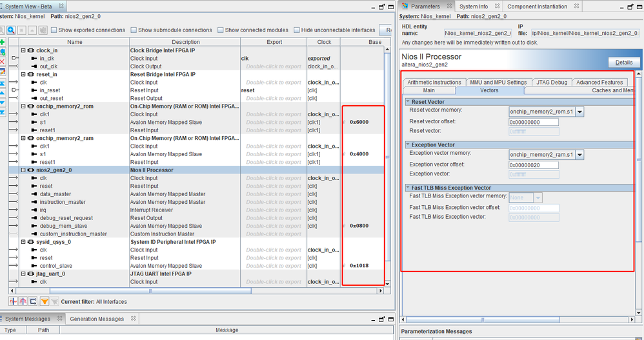Image resolution: width=644 pixels, height=340 pixels.
Task: Collapse the nios2_gen2_0 tree node
Action: click(x=23, y=170)
